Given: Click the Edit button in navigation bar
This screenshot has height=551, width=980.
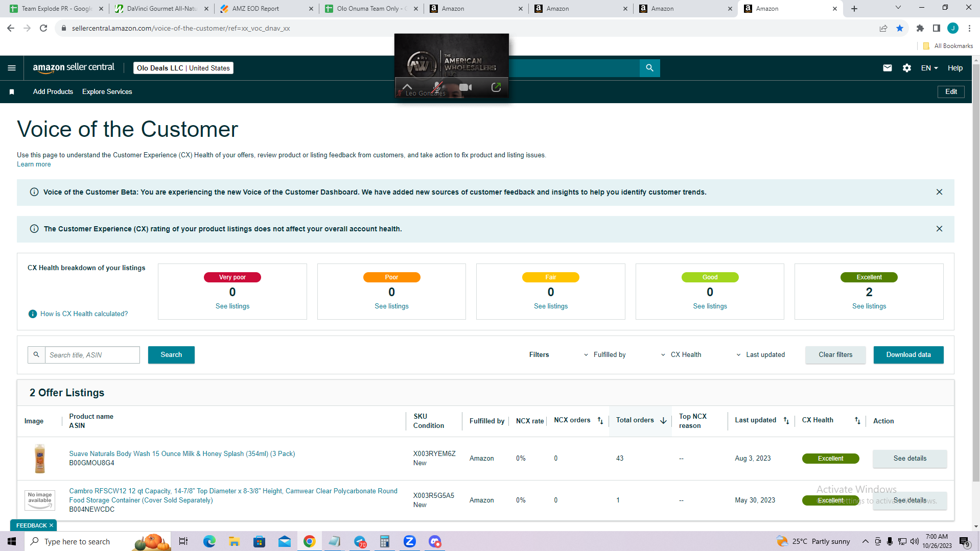Looking at the screenshot, I should pos(951,92).
